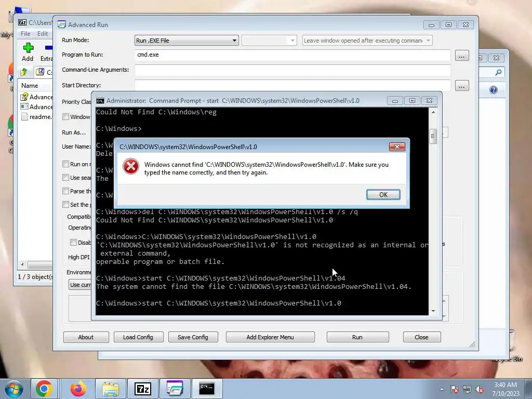Select the Advance executable file in 7-Zip
Viewport: 532px width, 399px height.
point(36,107)
